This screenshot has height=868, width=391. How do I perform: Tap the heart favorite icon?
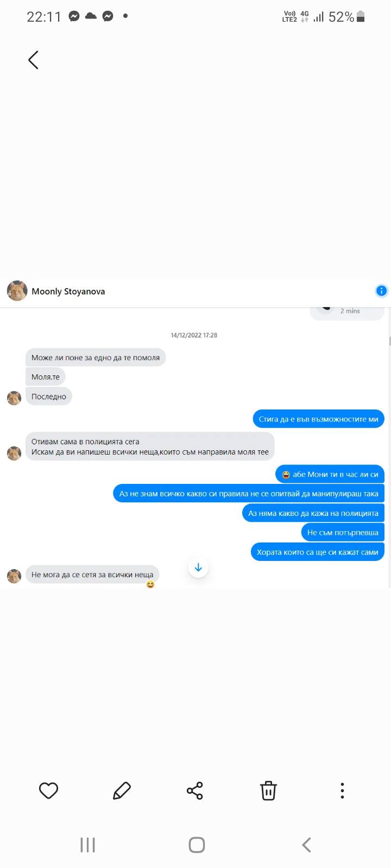point(48,790)
